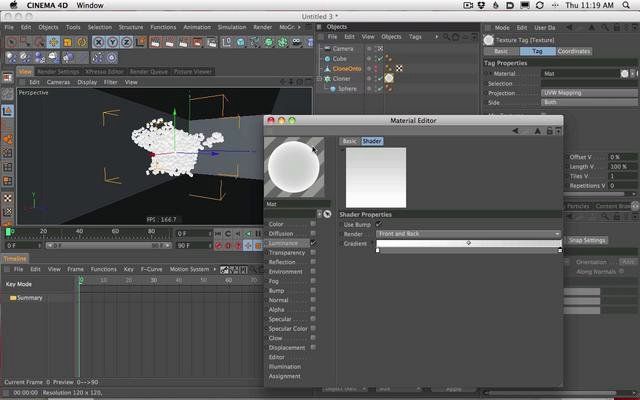
Task: Enable the Color channel checkbox
Action: (x=313, y=224)
